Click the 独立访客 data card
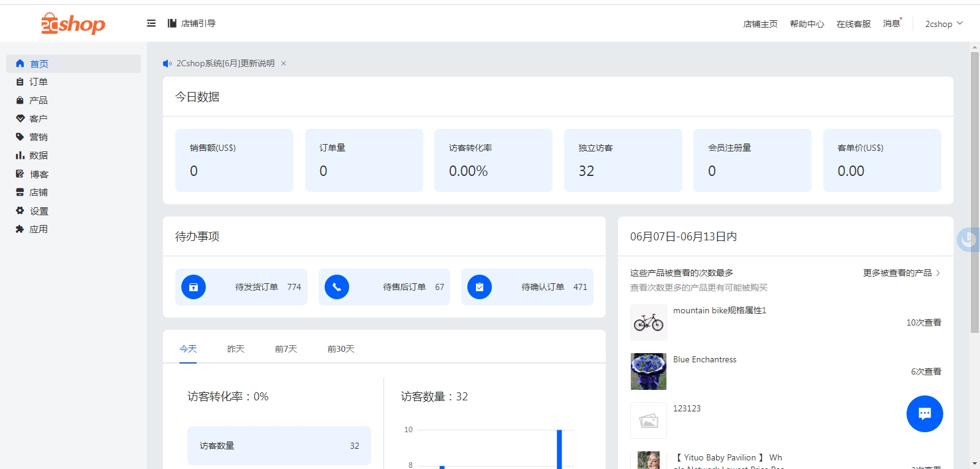The height and width of the screenshot is (469, 980). pyautogui.click(x=623, y=160)
